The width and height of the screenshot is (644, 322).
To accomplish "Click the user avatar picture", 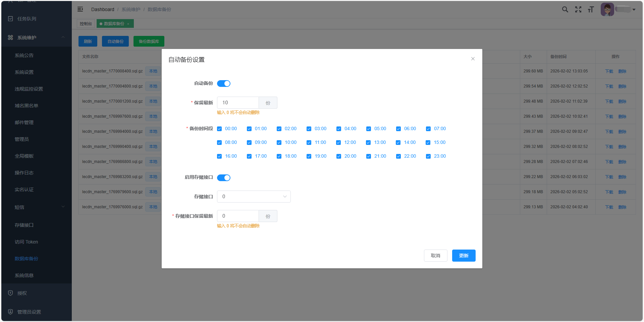I will (x=607, y=9).
